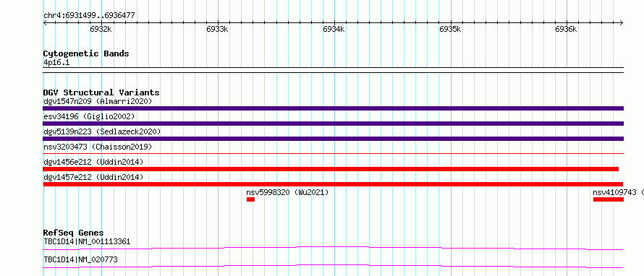Click the magenta line for TBC1D14|NM_001113361
Image resolution: width=644 pixels, height=276 pixels.
click(333, 248)
